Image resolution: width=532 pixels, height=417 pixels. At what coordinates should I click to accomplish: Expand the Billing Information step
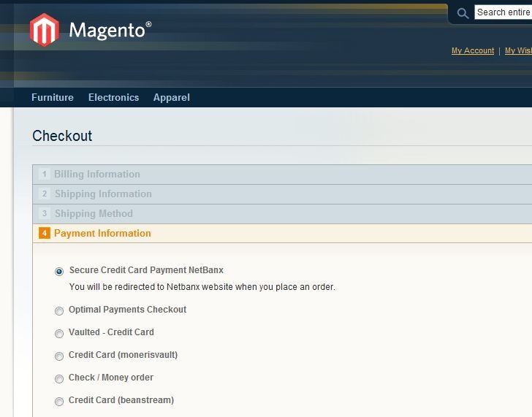(x=282, y=175)
